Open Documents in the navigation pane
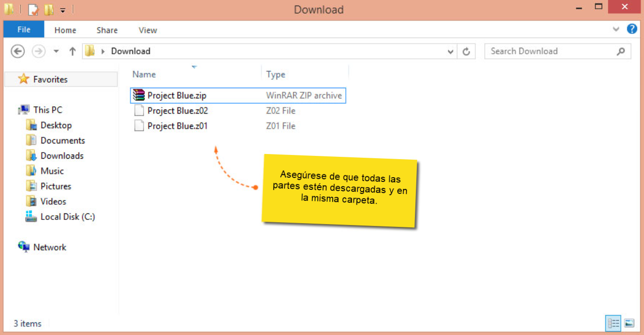 click(63, 141)
